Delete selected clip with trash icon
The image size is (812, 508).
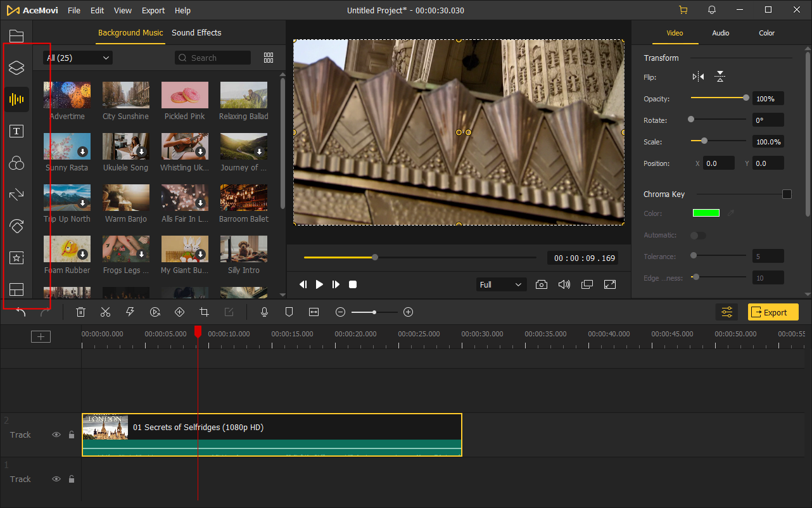[81, 312]
